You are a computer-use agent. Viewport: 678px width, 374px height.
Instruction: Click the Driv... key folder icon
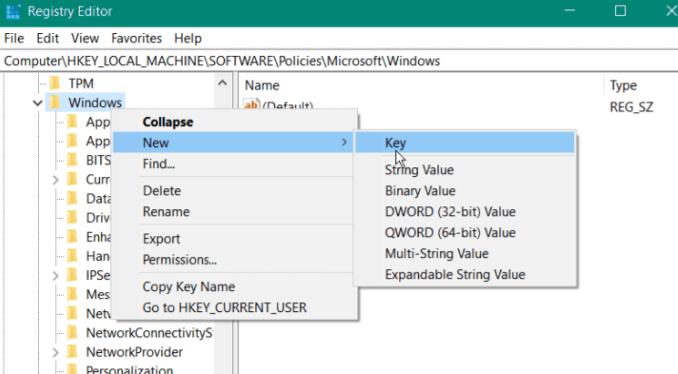coord(72,217)
